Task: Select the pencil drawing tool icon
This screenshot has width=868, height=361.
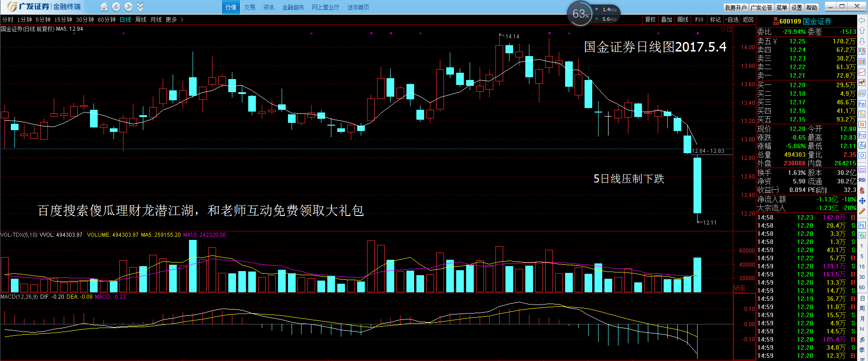Action: point(862,211)
